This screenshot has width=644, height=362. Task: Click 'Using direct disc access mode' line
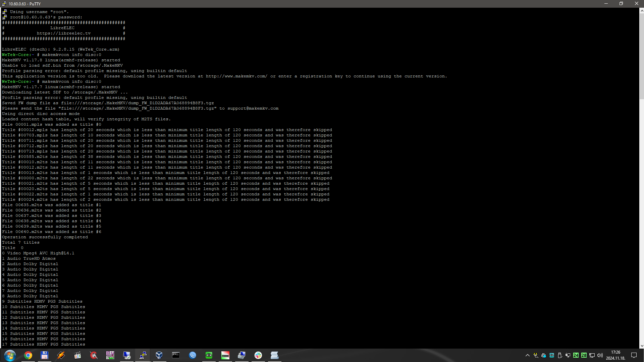(x=41, y=114)
